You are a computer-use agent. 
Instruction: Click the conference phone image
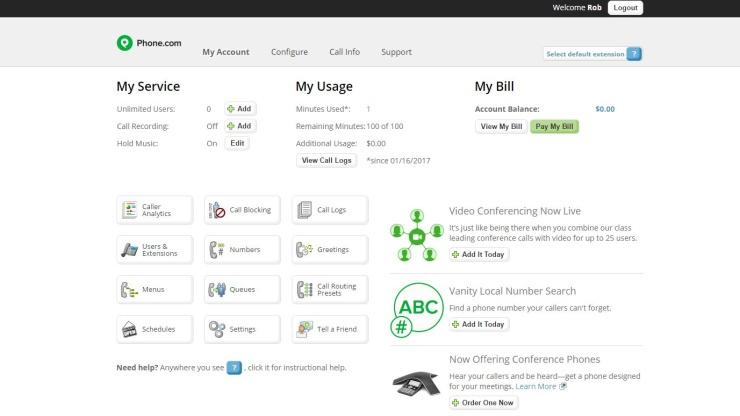coord(416,382)
